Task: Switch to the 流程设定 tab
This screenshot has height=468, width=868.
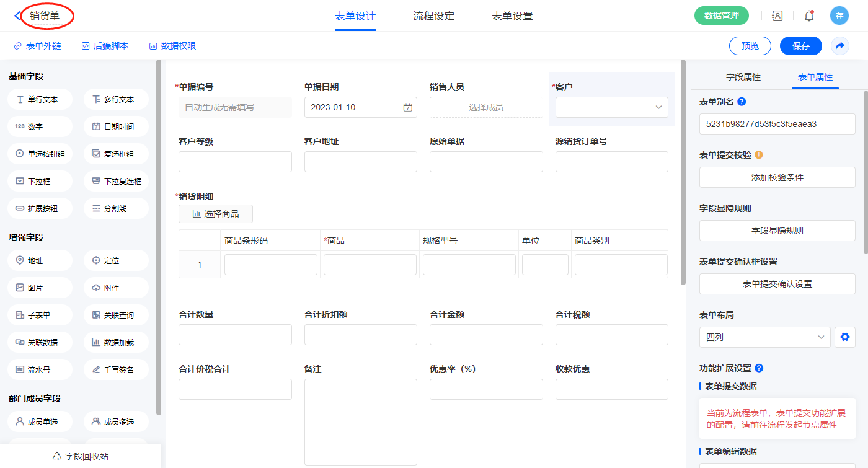Action: (x=433, y=16)
